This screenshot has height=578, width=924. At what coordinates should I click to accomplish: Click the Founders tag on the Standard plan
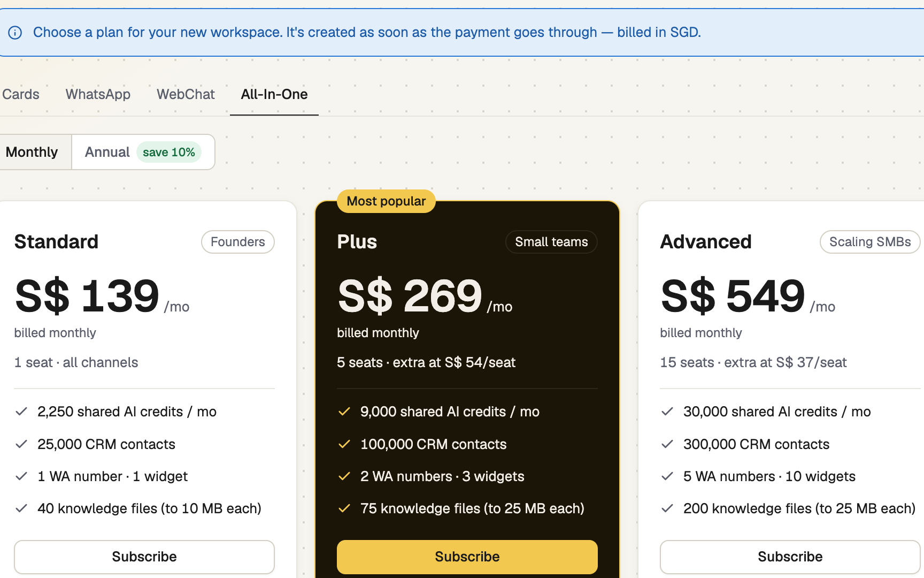pyautogui.click(x=238, y=242)
